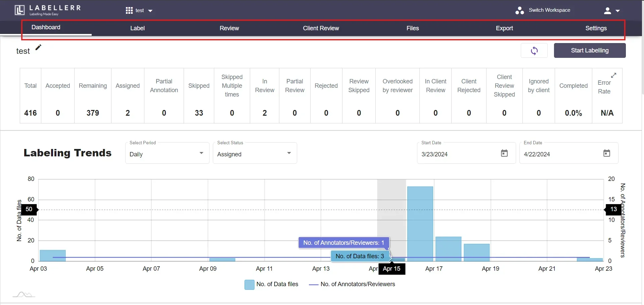This screenshot has width=644, height=305.
Task: Go to the Review tab
Action: coord(229,28)
